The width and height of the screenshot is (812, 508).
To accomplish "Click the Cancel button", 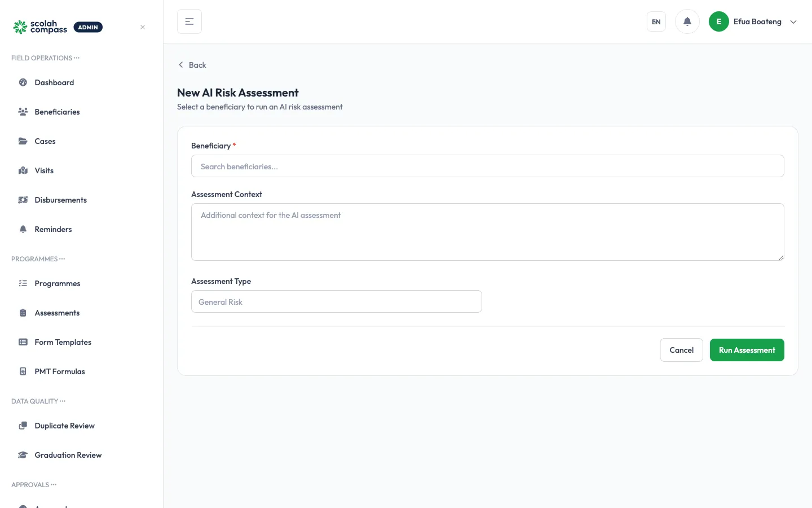I will pos(682,350).
